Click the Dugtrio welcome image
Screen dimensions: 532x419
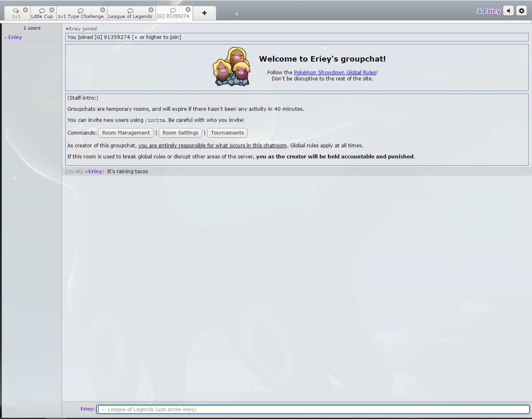[232, 66]
